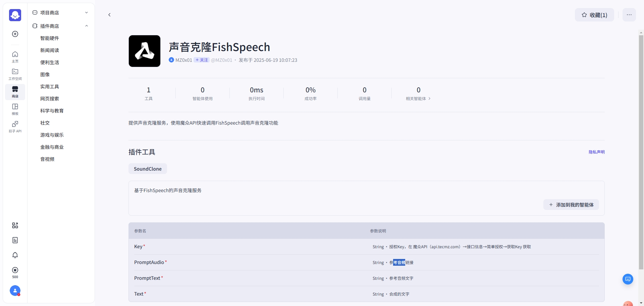The height and width of the screenshot is (306, 644).
Task: Click the 关注 follow toggle next to MZ0x01
Action: (201, 60)
